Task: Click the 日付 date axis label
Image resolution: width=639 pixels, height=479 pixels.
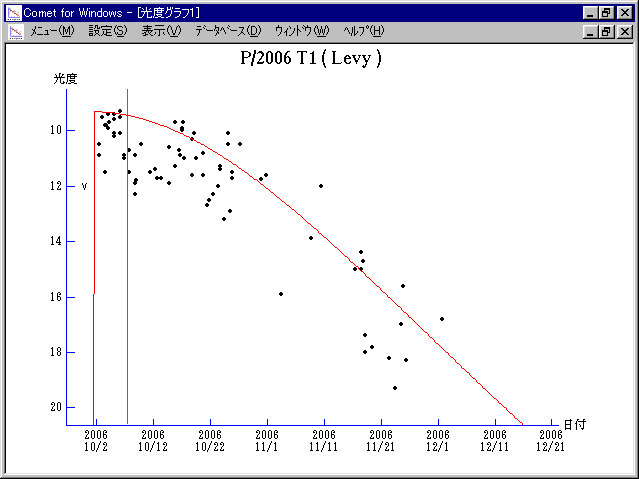Action: [574, 424]
